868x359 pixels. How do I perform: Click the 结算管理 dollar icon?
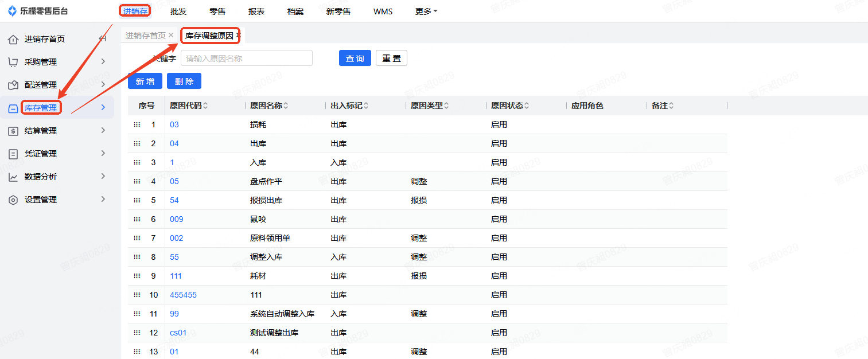pyautogui.click(x=13, y=131)
